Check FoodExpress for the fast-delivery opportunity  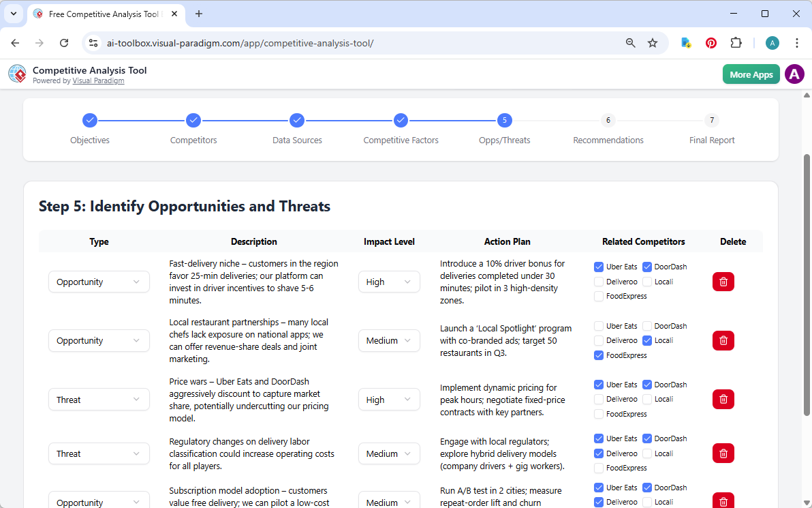pyautogui.click(x=598, y=296)
